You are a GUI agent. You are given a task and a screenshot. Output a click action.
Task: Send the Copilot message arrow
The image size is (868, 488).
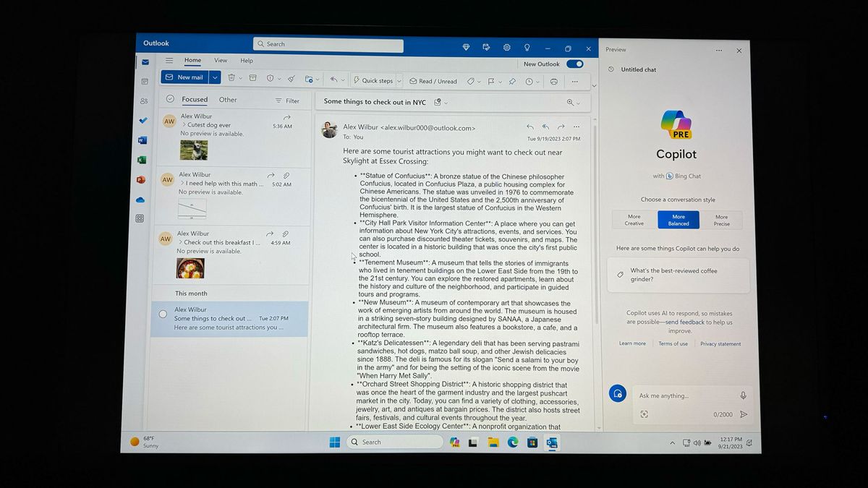click(x=743, y=415)
